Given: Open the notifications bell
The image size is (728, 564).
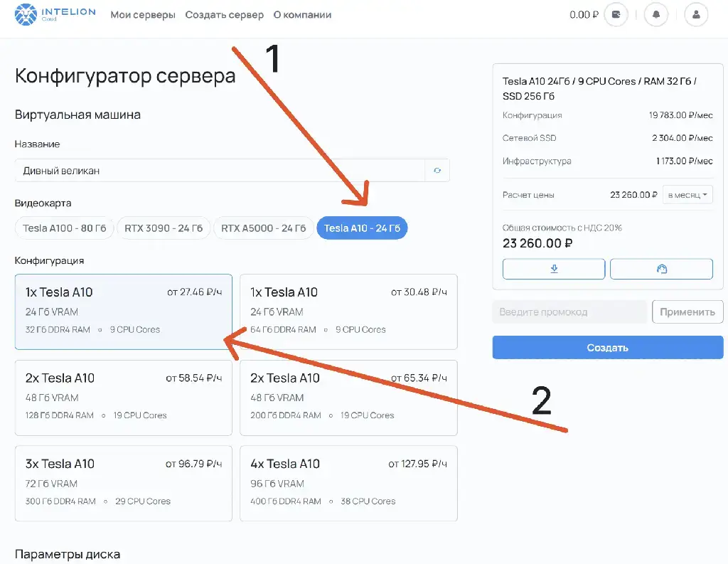Looking at the screenshot, I should pos(656,15).
